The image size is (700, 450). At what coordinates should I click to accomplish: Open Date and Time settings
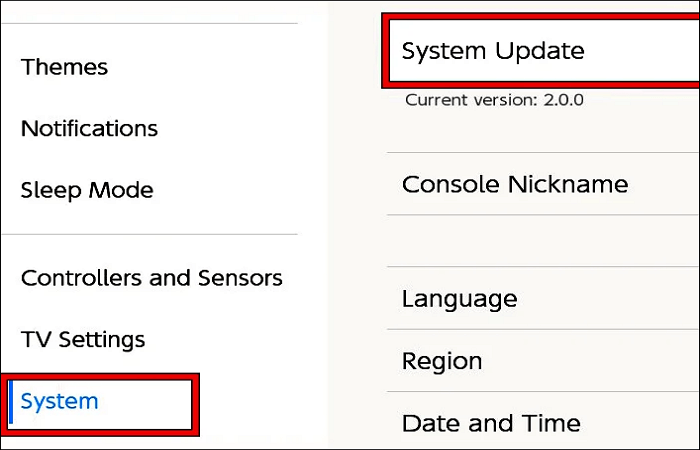pyautogui.click(x=491, y=422)
